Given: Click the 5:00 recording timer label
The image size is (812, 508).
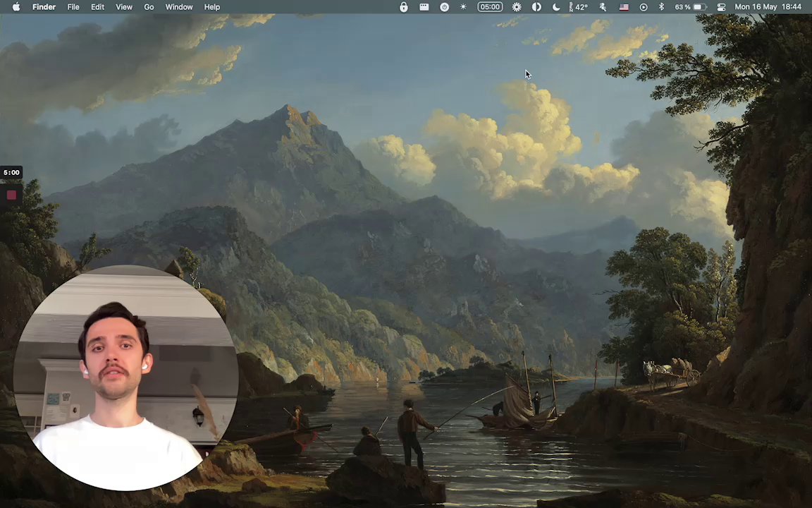Looking at the screenshot, I should (x=11, y=173).
